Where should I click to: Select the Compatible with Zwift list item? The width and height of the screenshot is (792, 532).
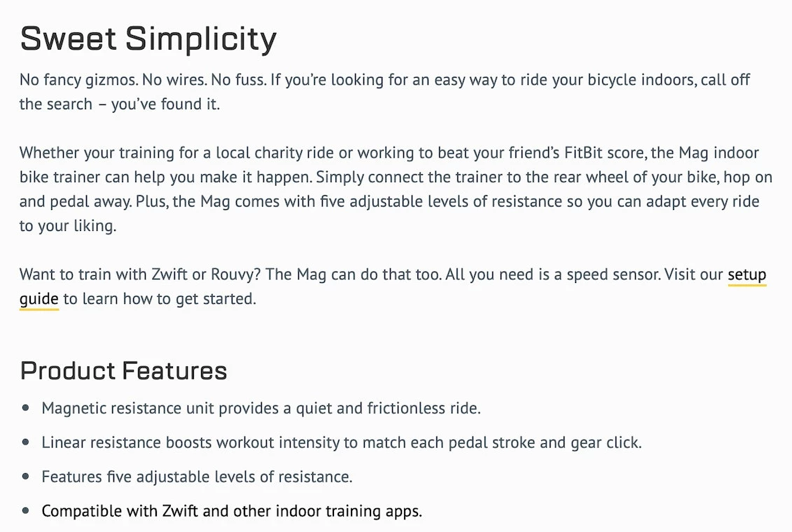pos(232,511)
